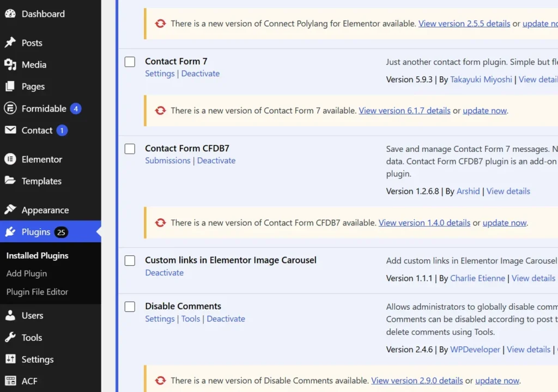
Task: Click the Plugins update count badge 25
Action: point(61,232)
